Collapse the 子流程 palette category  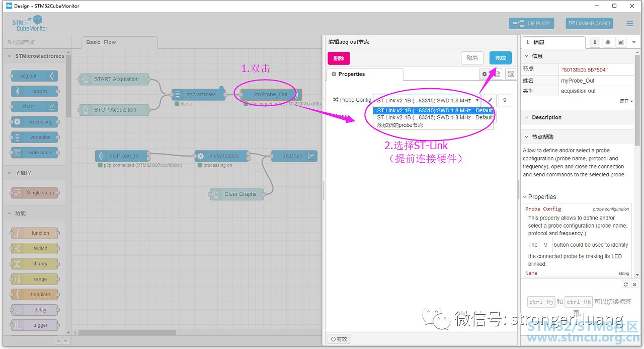coord(35,173)
